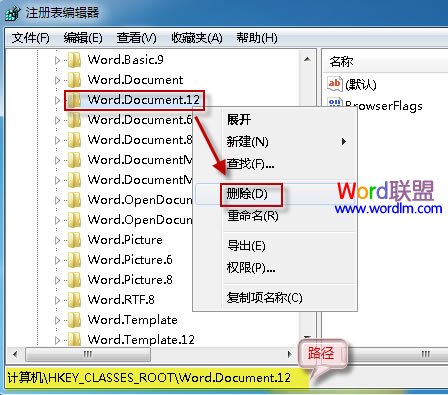Expand the Word.Basic.9 key

57,60
